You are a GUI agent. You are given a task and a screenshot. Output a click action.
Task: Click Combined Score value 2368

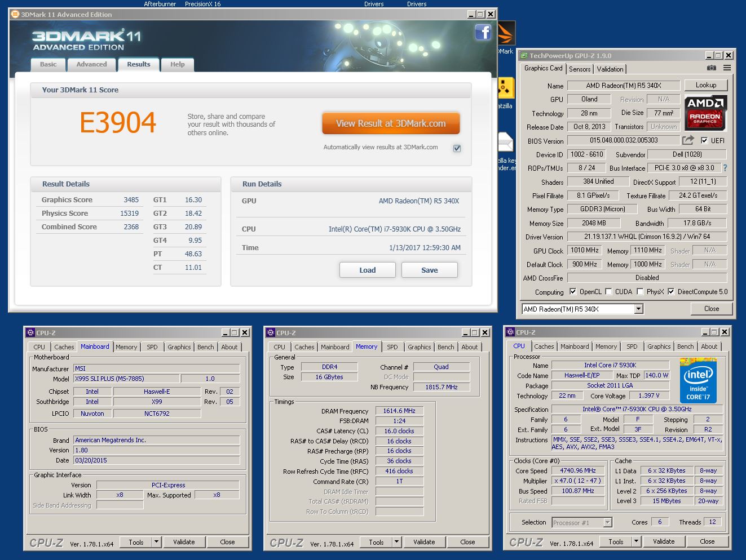[131, 226]
